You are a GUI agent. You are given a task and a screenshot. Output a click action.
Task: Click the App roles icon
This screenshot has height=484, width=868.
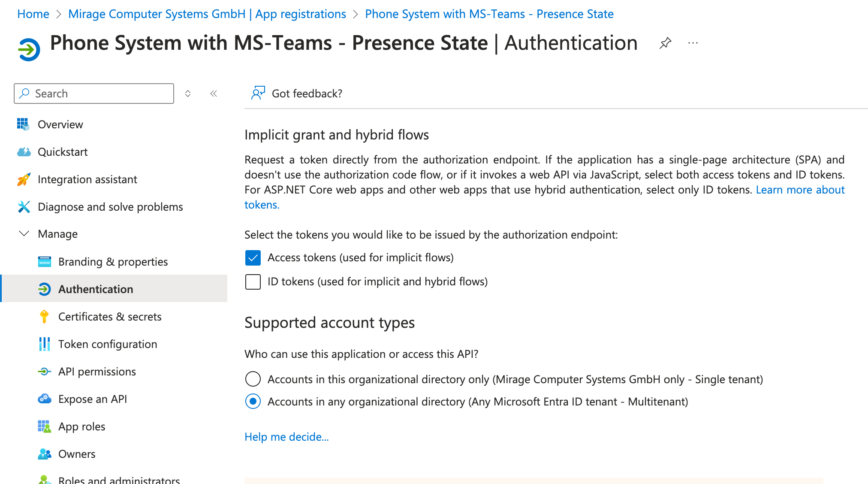click(44, 427)
